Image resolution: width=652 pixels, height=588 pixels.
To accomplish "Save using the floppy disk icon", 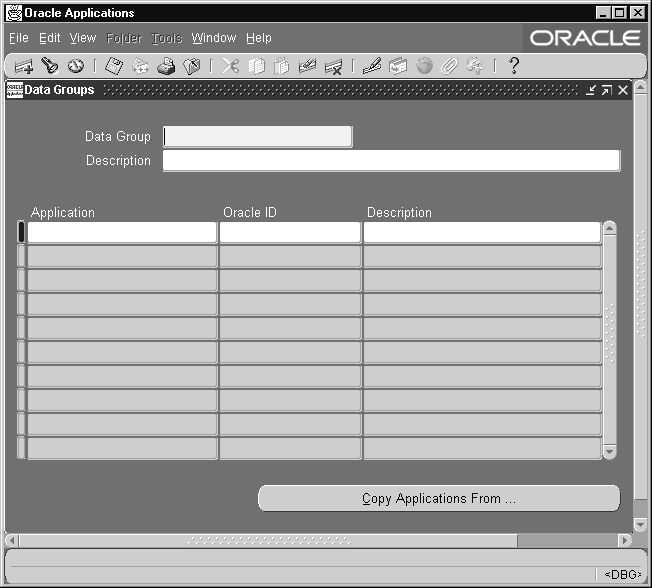I will point(114,66).
